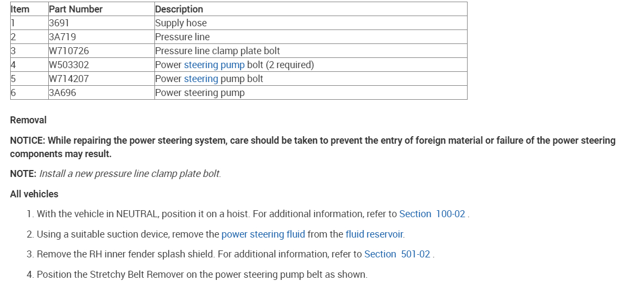Select part number 3691 cell
Viewport: 644px width, 281px height.
[x=59, y=23]
